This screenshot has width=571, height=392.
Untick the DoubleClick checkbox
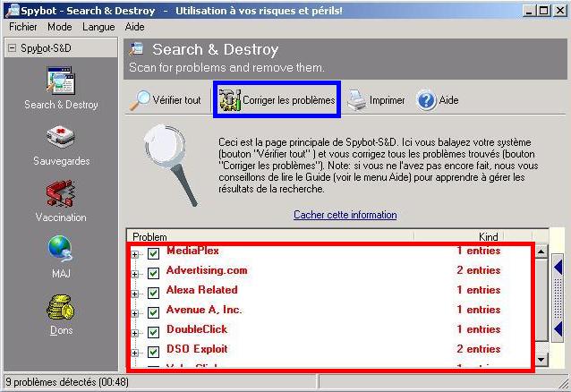pyautogui.click(x=153, y=332)
